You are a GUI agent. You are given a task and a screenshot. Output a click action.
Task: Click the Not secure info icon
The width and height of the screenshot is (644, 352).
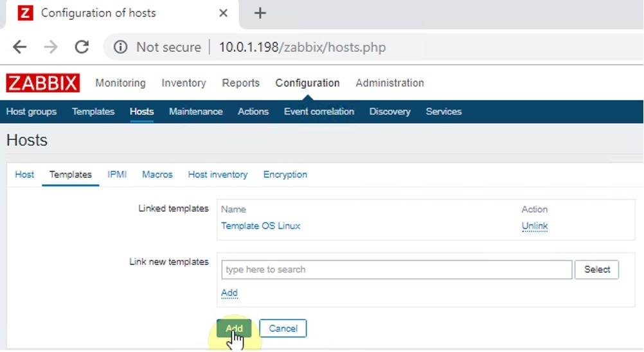(120, 48)
